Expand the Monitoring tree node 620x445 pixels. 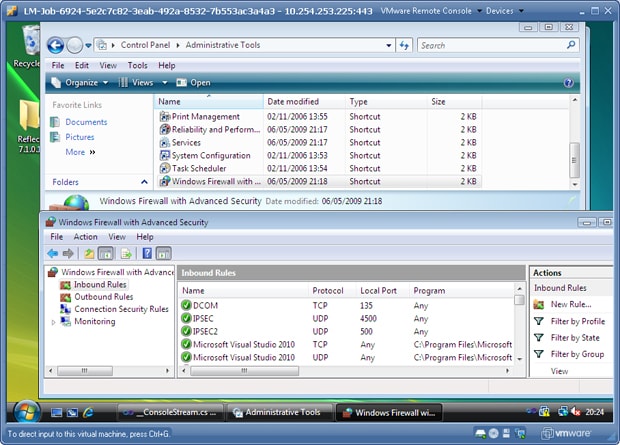pos(53,322)
